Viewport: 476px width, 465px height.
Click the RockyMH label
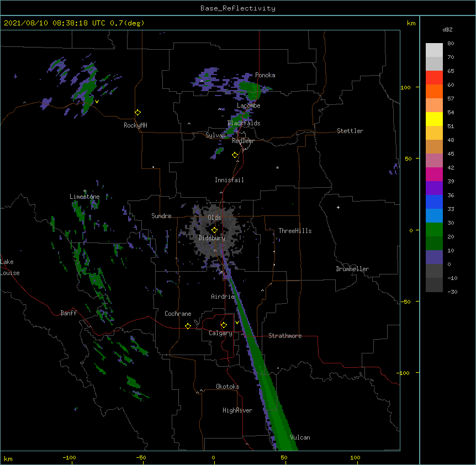pos(135,125)
